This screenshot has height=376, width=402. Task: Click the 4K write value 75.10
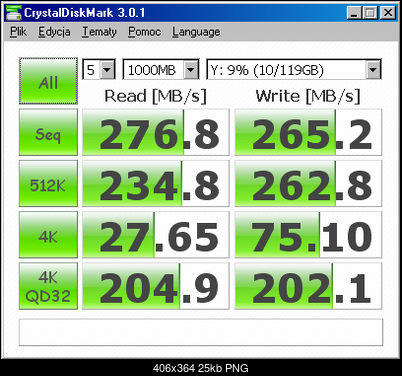(x=308, y=235)
